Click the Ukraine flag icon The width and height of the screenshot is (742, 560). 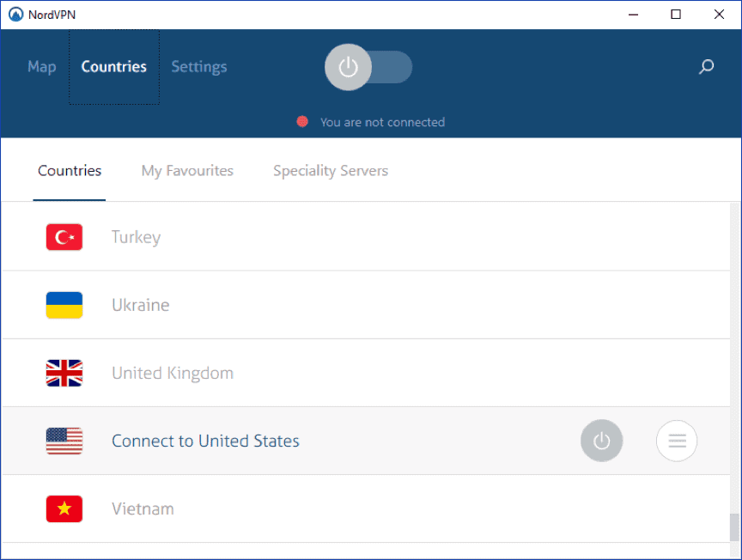[x=64, y=305]
